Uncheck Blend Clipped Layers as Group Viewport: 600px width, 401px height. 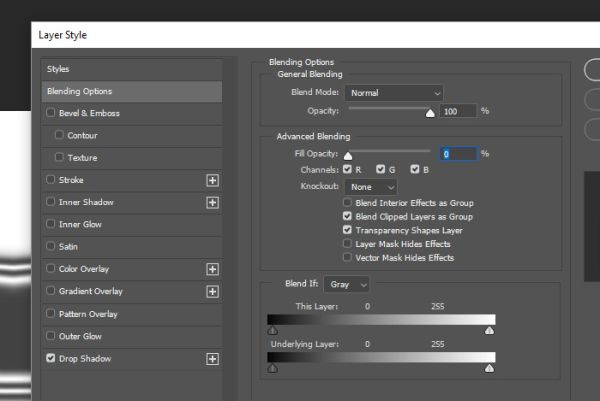tap(347, 216)
